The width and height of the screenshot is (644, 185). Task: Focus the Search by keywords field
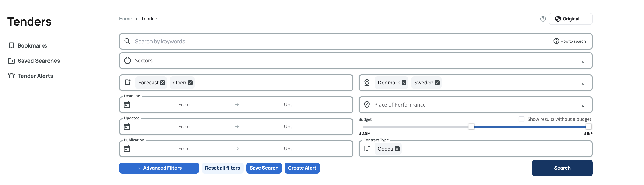click(x=325, y=41)
